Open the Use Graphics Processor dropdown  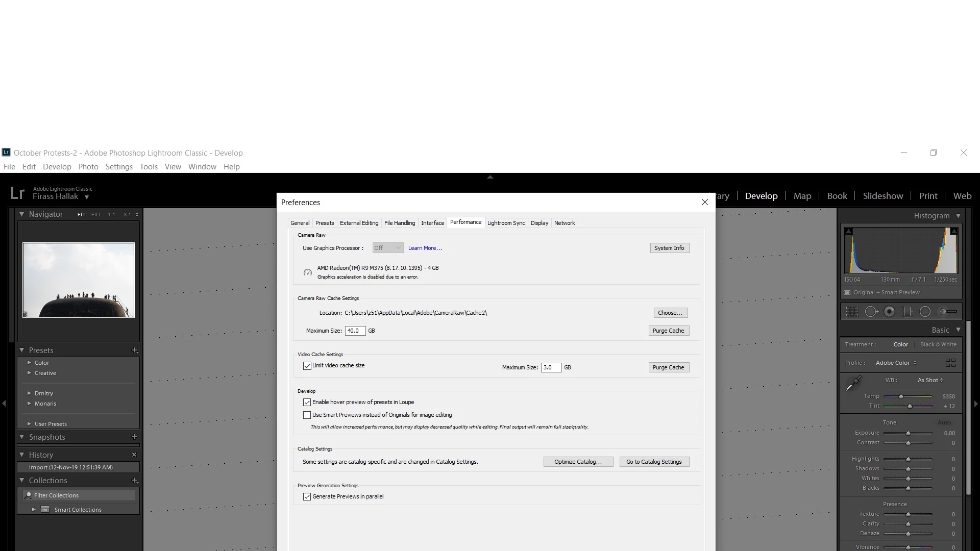coord(387,248)
